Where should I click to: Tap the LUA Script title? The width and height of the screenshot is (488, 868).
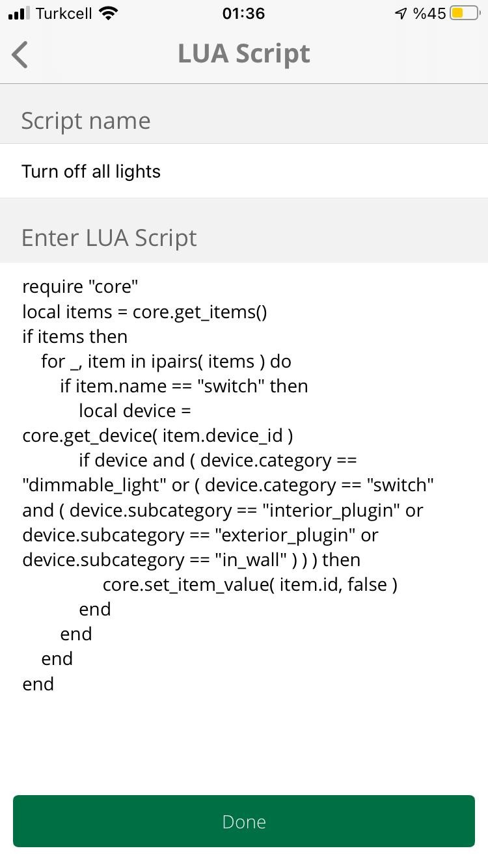(243, 53)
